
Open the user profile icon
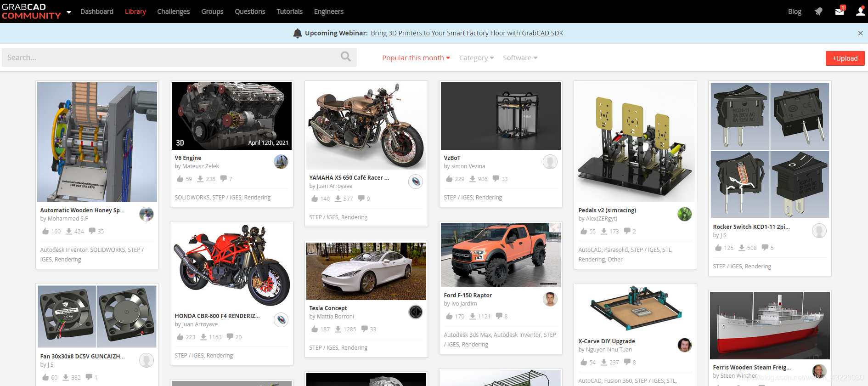861,11
